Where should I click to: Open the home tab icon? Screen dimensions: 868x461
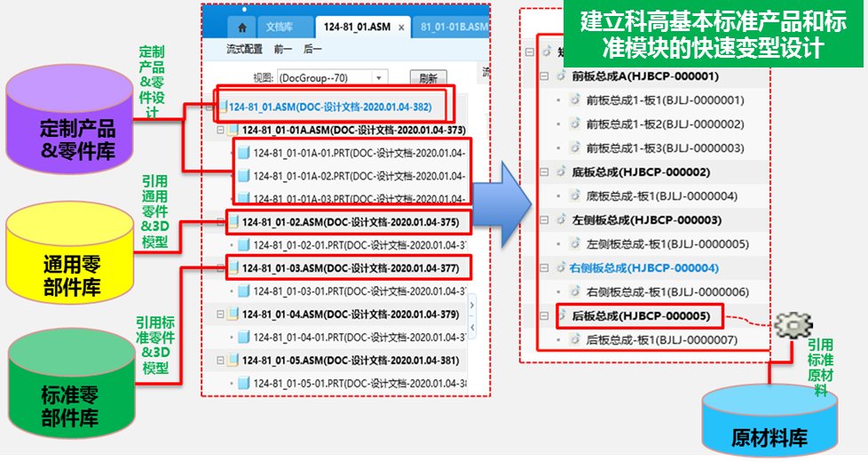tap(242, 28)
